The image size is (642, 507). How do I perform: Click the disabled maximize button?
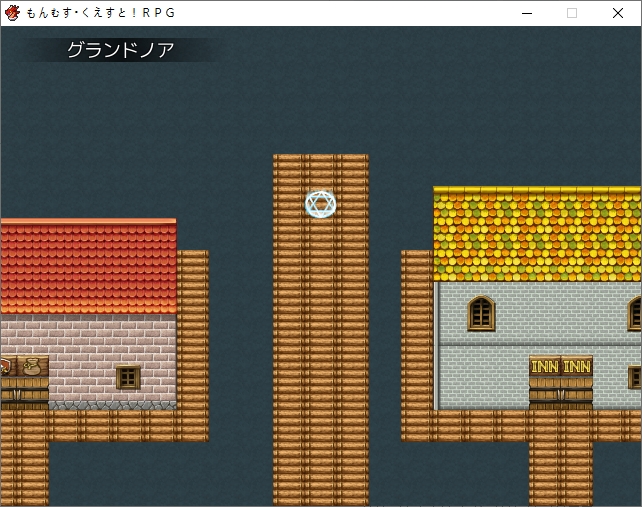[572, 13]
